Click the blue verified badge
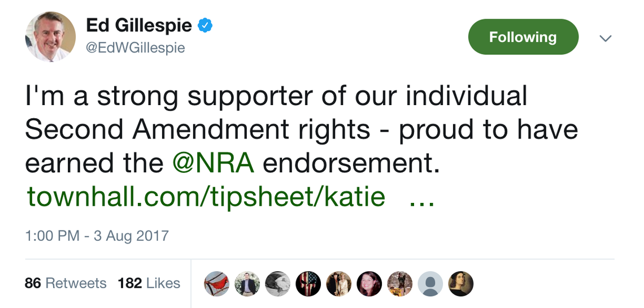The height and width of the screenshot is (308, 644). click(204, 26)
